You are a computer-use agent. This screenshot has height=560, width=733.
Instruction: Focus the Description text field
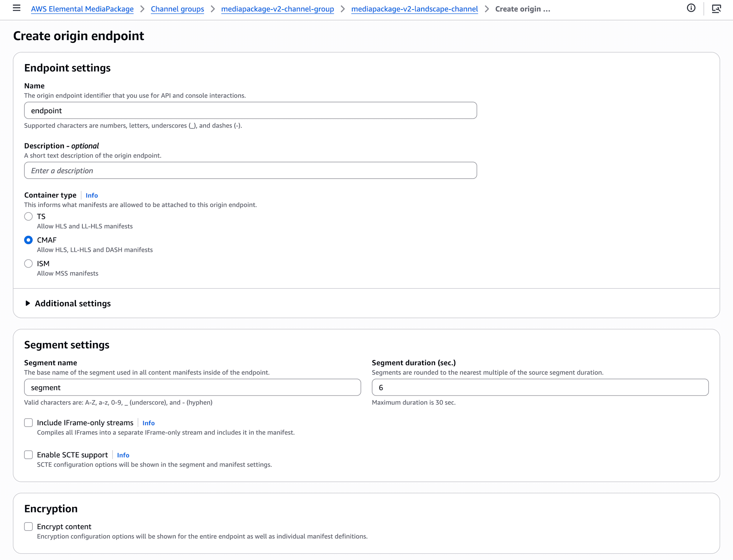[x=250, y=171]
